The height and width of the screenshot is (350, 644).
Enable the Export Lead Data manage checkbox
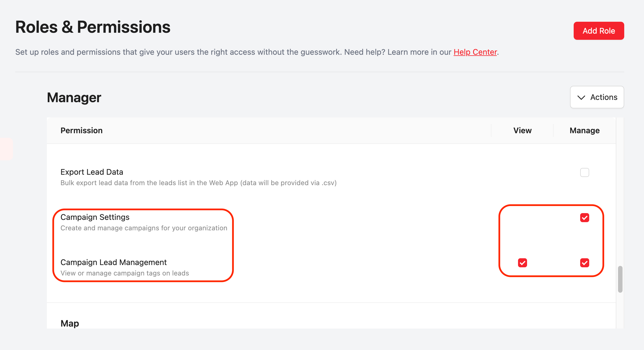click(x=584, y=172)
